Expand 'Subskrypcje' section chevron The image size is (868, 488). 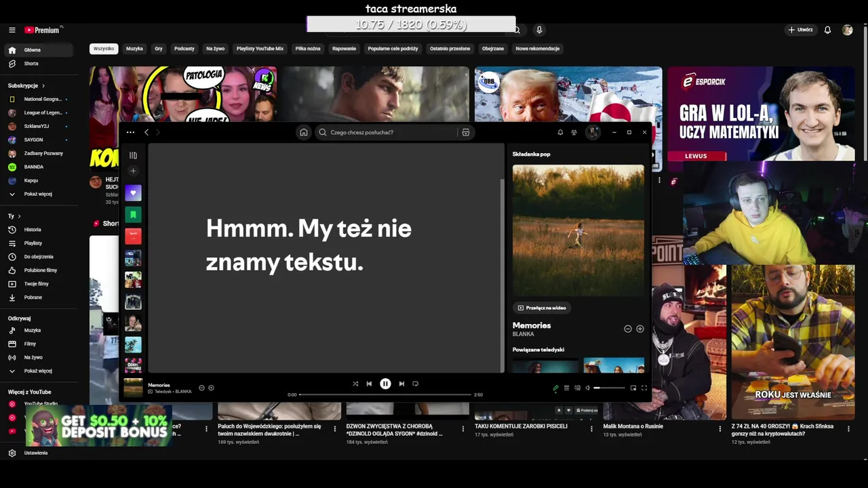(43, 86)
